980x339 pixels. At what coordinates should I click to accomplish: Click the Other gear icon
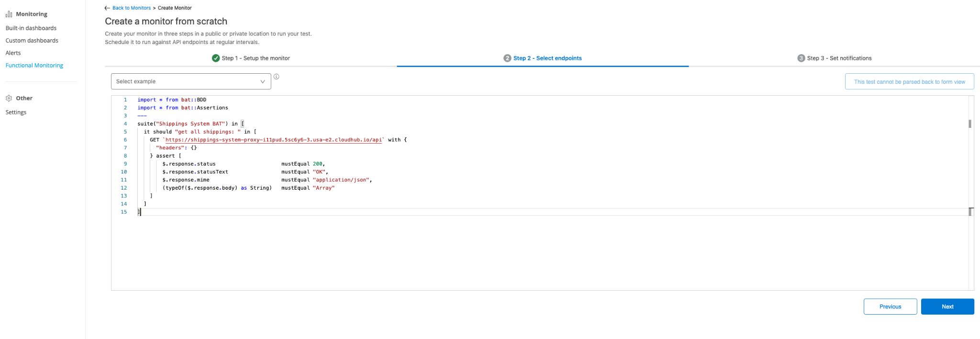click(9, 98)
